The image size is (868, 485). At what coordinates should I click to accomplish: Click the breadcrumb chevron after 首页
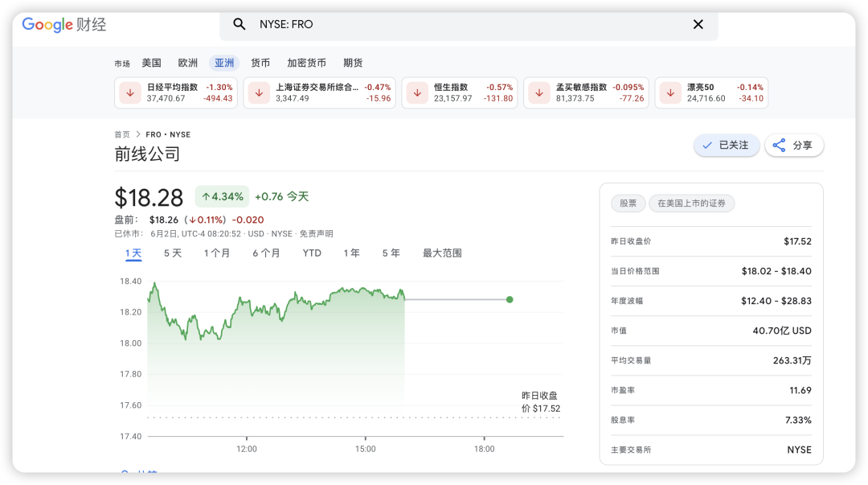coord(138,134)
